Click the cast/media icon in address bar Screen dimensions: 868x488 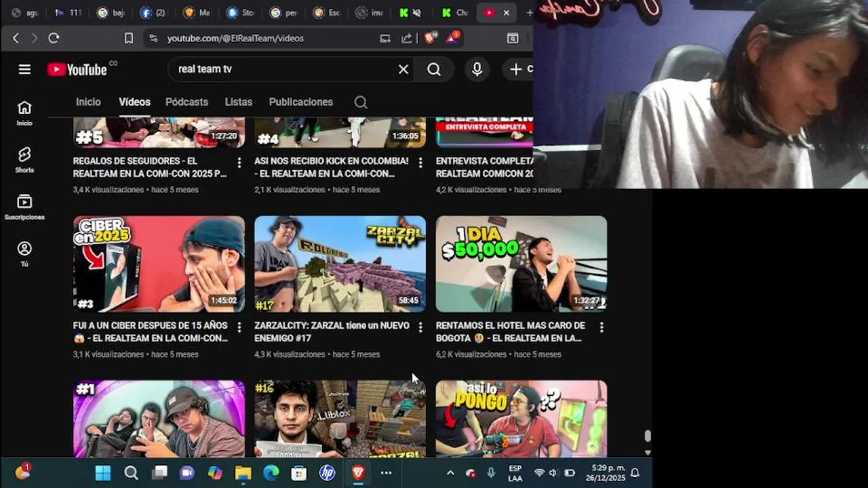(385, 39)
